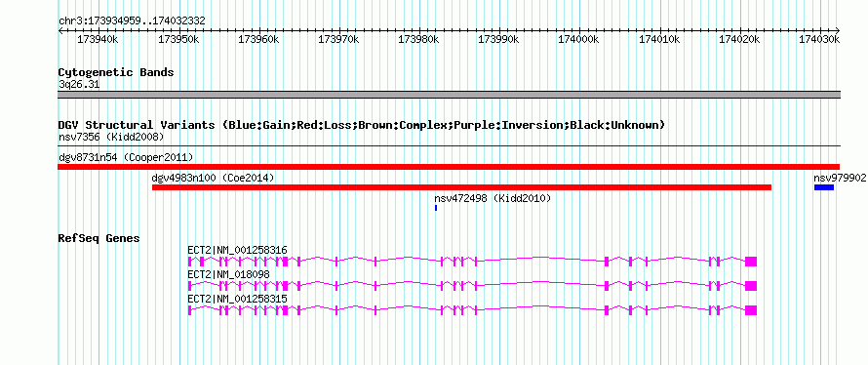Click the 173940k ruler tick label
This screenshot has height=365, width=868.
click(x=98, y=39)
